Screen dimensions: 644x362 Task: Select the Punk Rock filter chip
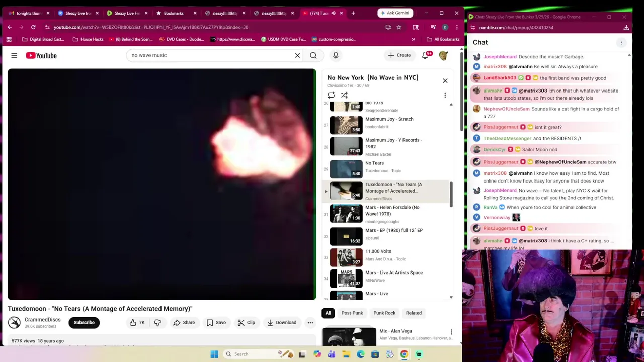pyautogui.click(x=384, y=313)
